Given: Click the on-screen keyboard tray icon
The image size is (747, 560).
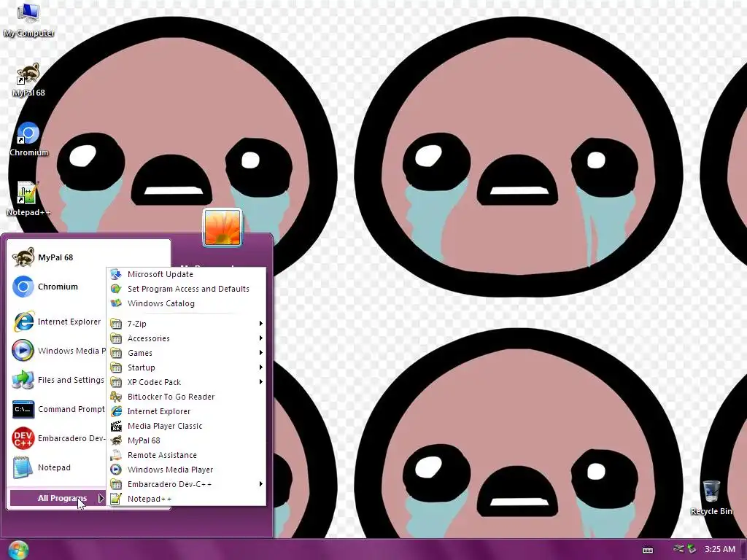Looking at the screenshot, I should pyautogui.click(x=648, y=550).
